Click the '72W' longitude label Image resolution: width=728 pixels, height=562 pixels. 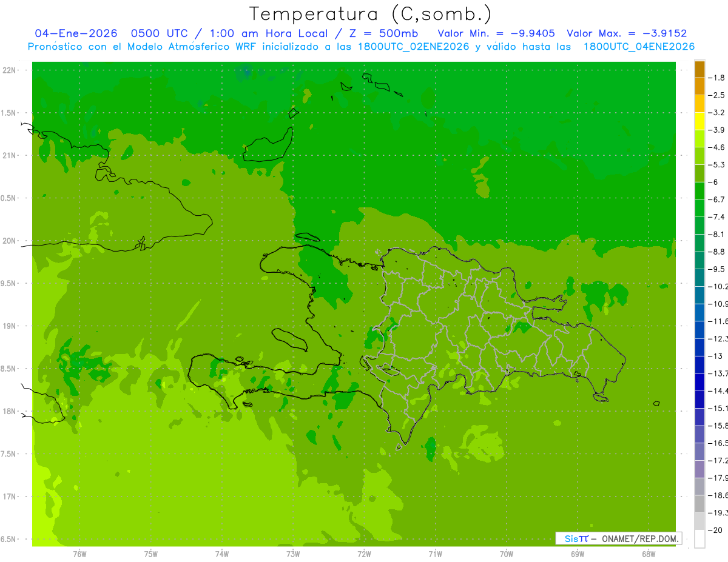tap(364, 554)
